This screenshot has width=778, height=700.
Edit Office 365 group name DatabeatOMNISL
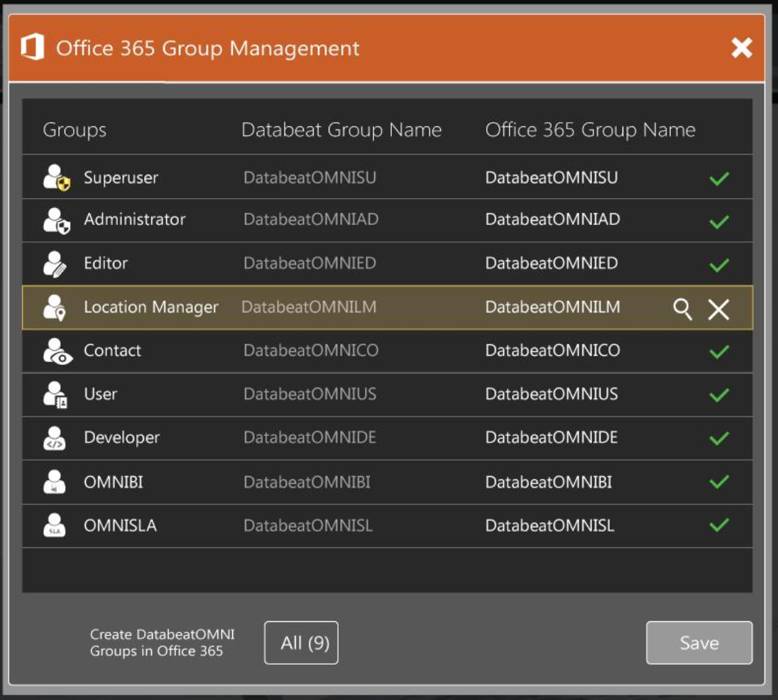click(x=549, y=525)
